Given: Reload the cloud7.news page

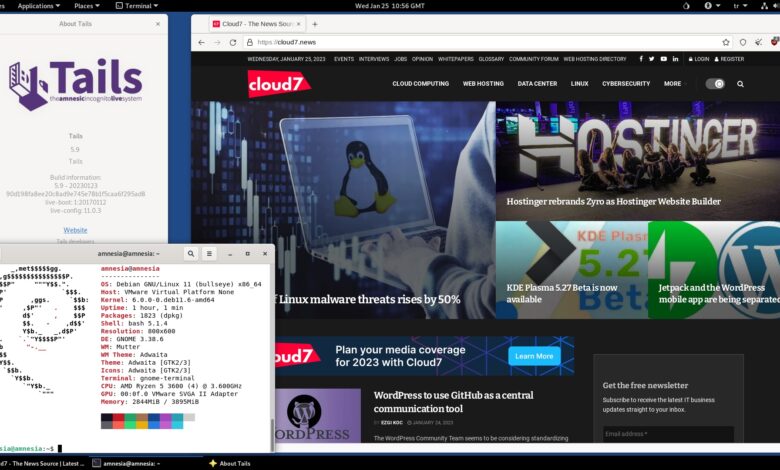Looking at the screenshot, I should coord(233,42).
